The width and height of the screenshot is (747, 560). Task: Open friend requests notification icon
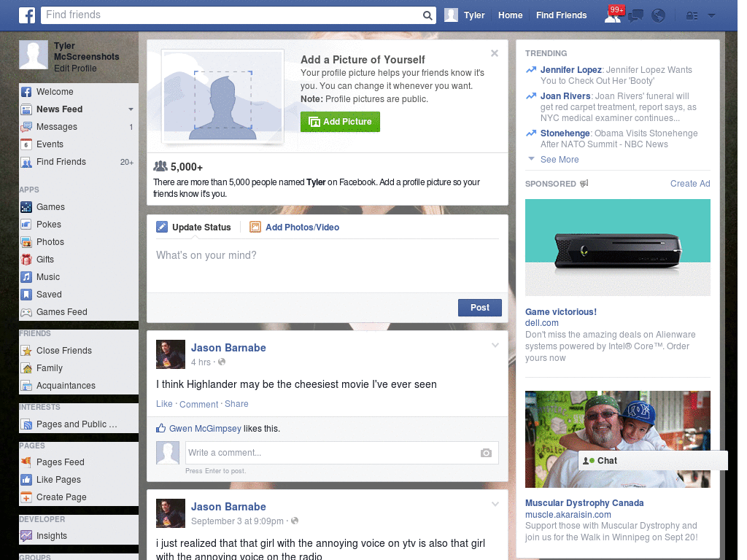[x=613, y=15]
